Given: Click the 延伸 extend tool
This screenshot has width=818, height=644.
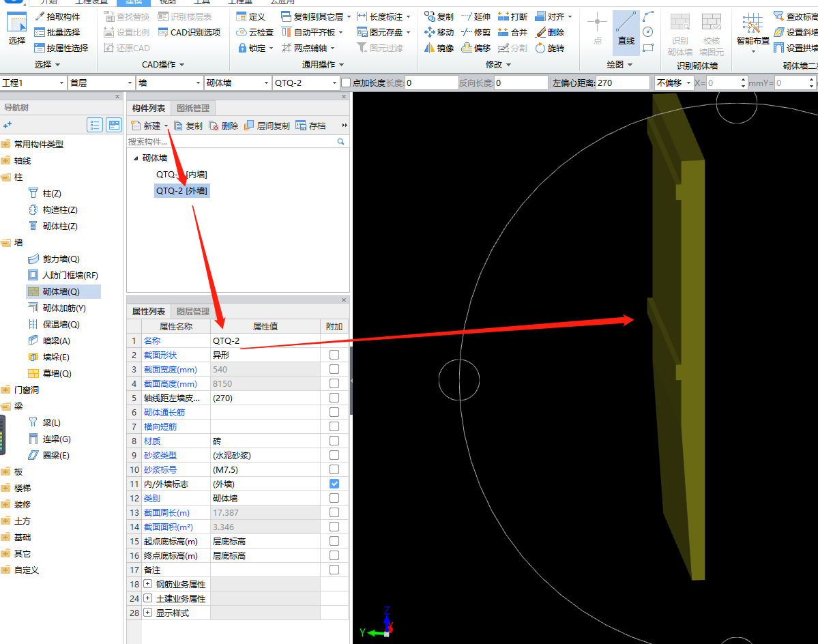Looking at the screenshot, I should (476, 16).
